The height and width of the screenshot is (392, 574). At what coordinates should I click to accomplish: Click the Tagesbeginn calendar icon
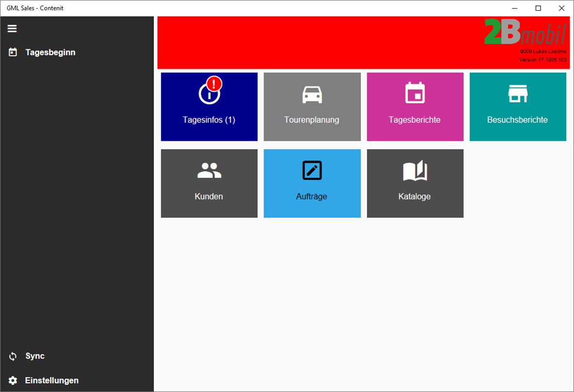(x=13, y=52)
